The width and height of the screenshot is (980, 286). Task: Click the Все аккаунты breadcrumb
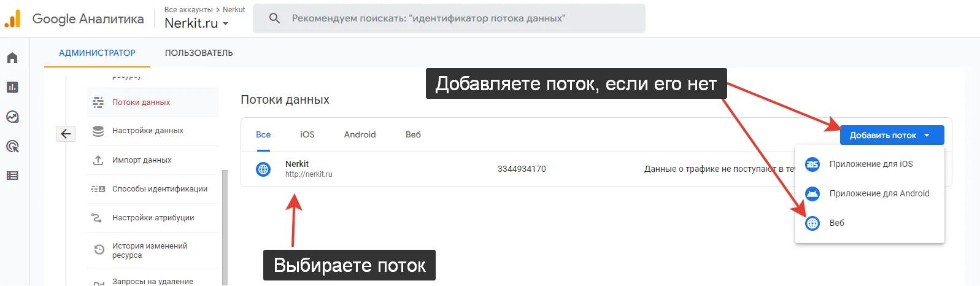(x=188, y=10)
